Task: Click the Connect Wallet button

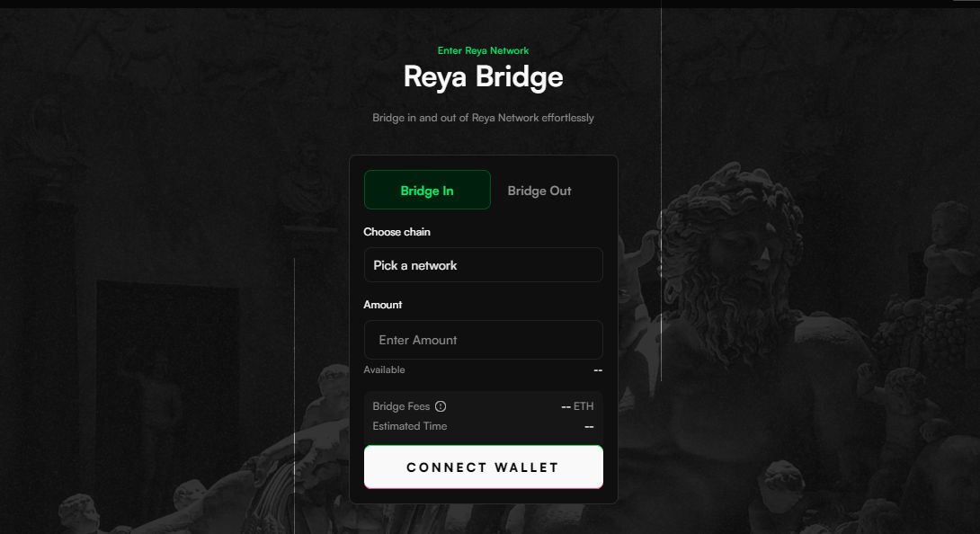Action: [483, 467]
